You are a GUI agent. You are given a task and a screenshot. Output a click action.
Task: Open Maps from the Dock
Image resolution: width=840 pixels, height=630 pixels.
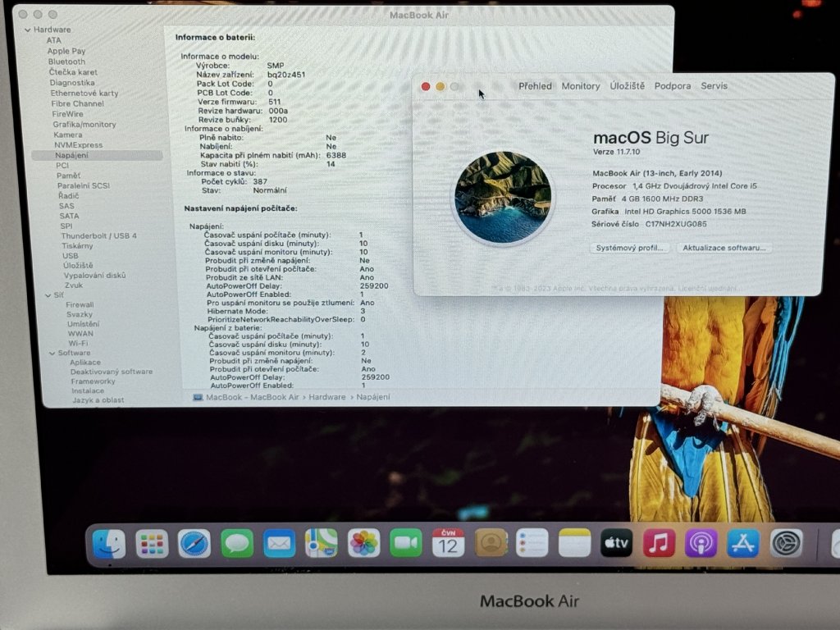point(322,543)
